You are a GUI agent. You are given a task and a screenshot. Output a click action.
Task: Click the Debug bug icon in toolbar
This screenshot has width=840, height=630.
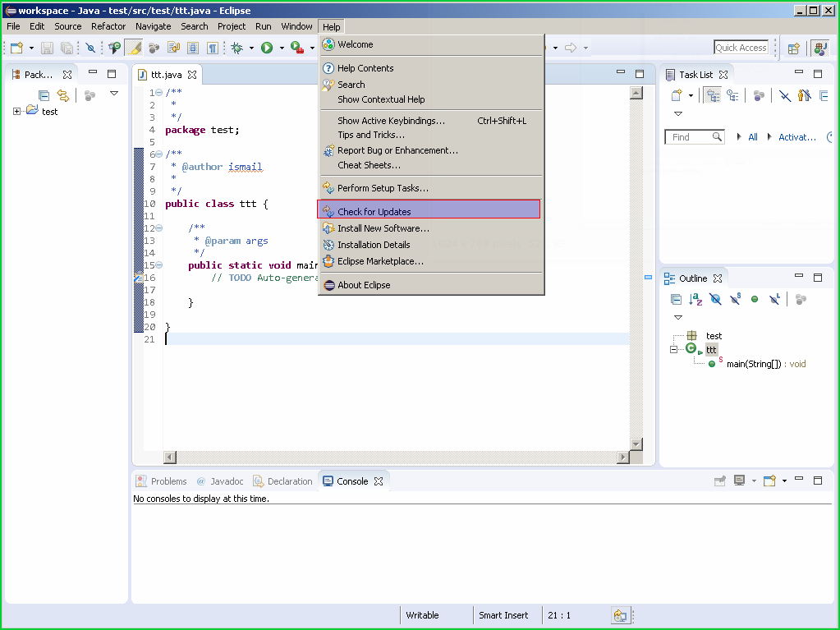[236, 48]
